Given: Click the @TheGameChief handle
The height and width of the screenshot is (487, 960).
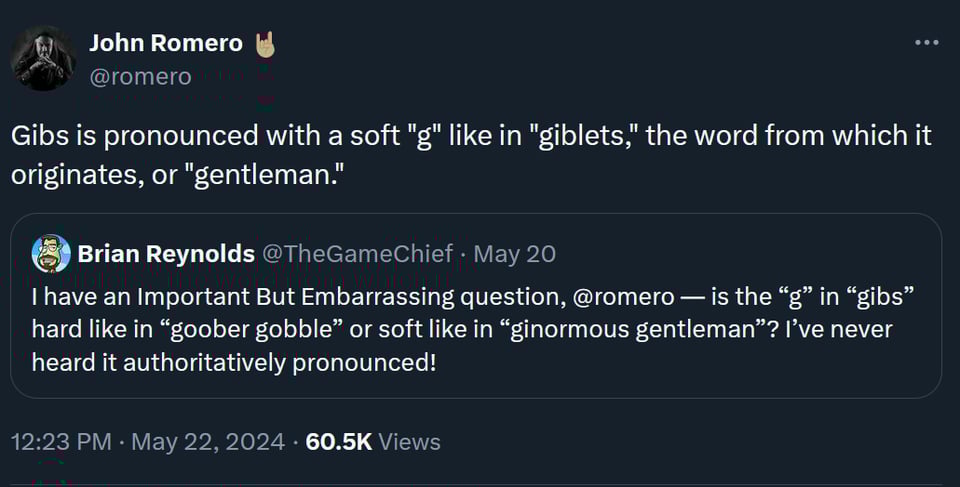Looking at the screenshot, I should 357,254.
